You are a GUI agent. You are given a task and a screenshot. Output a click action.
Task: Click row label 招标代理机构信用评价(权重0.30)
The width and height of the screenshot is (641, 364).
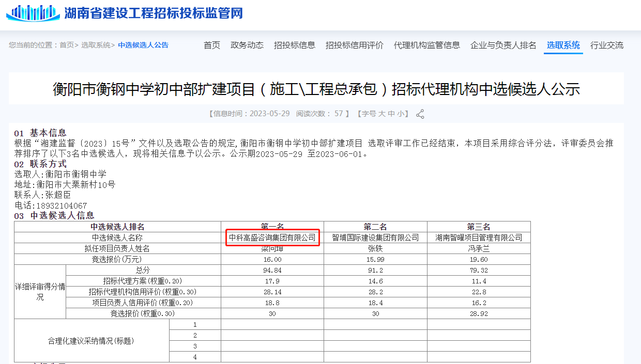pos(143,292)
